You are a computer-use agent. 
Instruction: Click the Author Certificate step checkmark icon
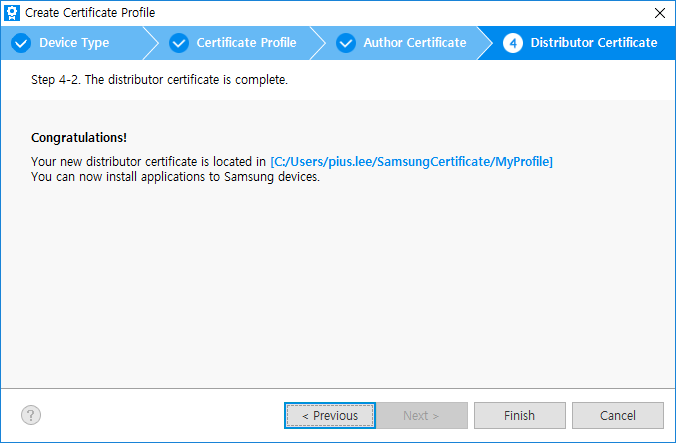[x=346, y=43]
